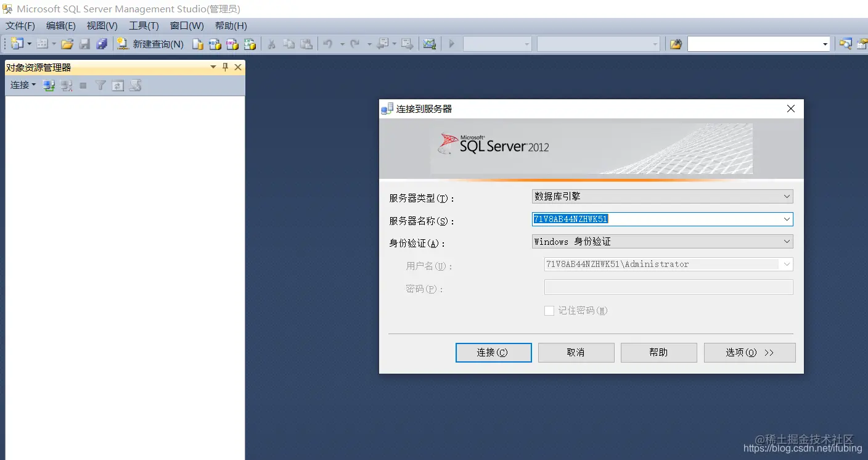
Task: Click the Filter funnel icon in Object Explorer
Action: click(x=100, y=85)
